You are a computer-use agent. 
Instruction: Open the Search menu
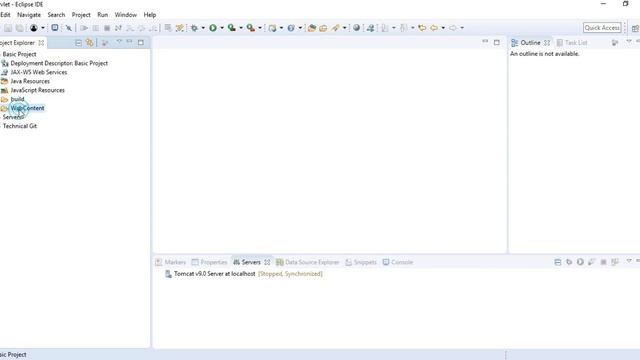coord(56,15)
